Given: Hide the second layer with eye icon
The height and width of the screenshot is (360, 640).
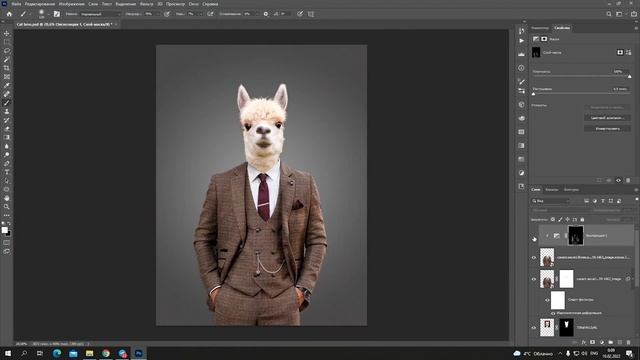Looking at the screenshot, I should 534,258.
